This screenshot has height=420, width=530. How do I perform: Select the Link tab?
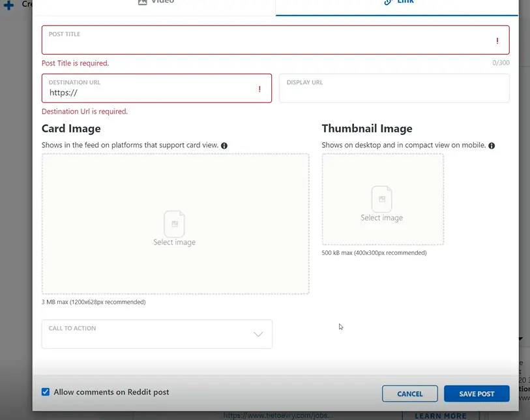(398, 3)
